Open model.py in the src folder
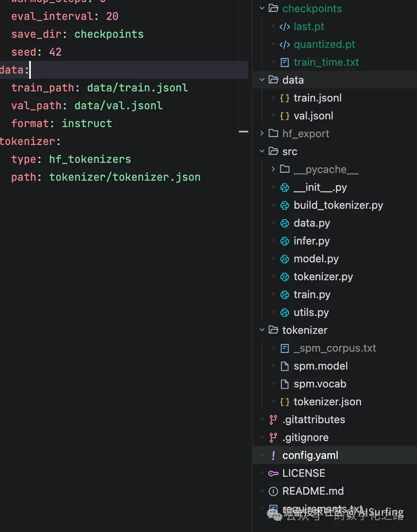Screen dimensions: 417x532 (316, 259)
